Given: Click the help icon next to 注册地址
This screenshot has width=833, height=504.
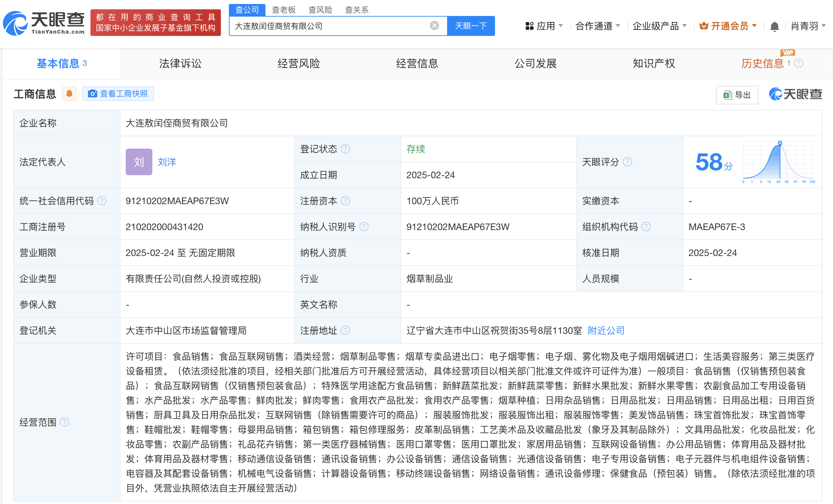Looking at the screenshot, I should tap(345, 330).
